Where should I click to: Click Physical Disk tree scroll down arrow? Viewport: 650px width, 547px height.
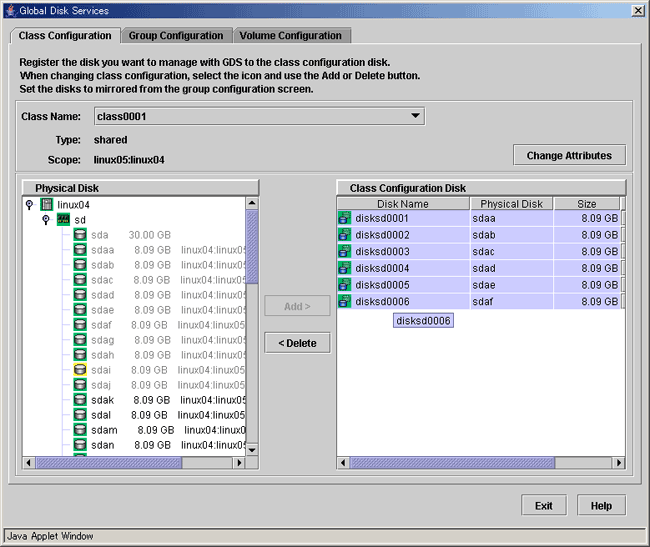252,450
